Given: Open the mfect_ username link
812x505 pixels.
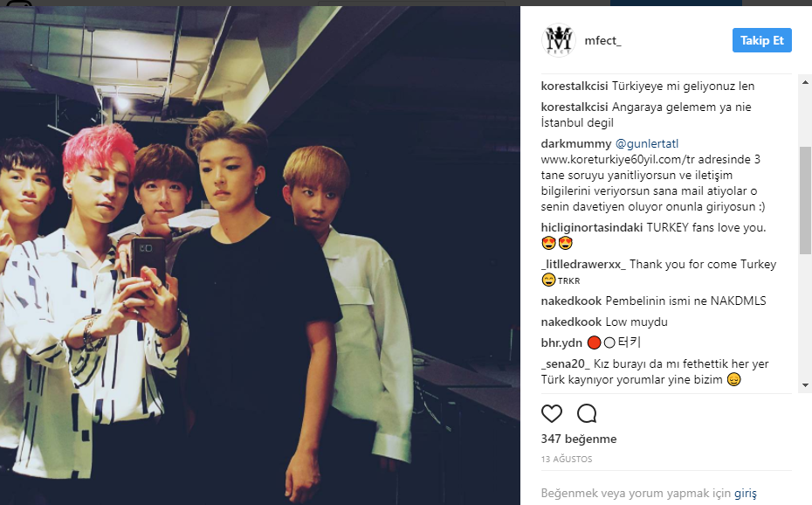Looking at the screenshot, I should point(602,40).
